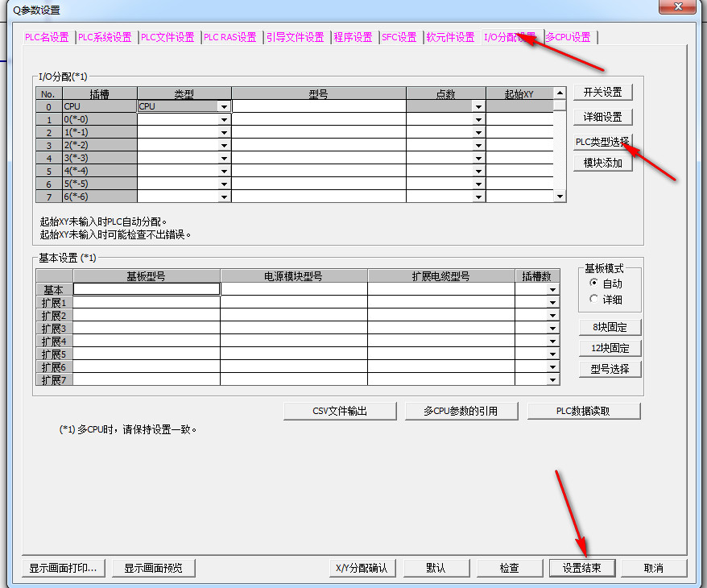Viewport: 707px width, 588px height.
Task: Select the 自动 base mode radio button
Action: coord(594,284)
